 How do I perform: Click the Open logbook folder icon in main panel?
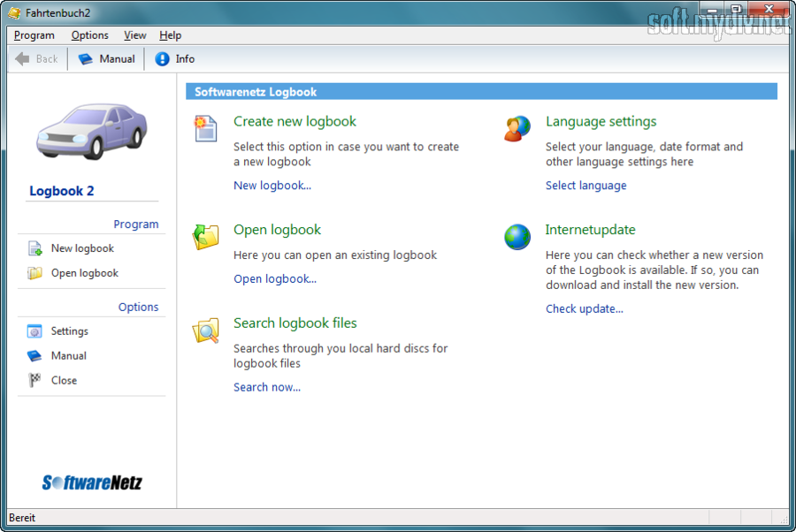click(x=205, y=237)
